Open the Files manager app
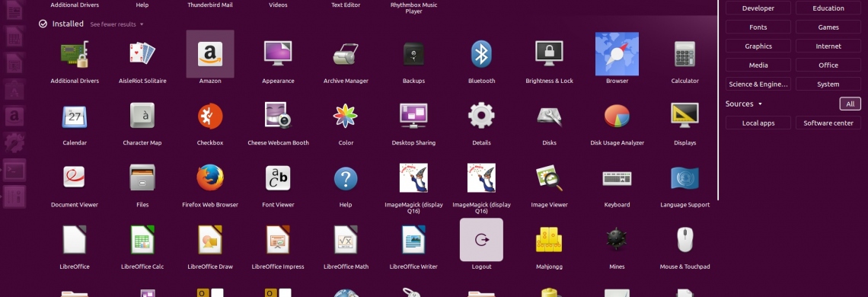The width and height of the screenshot is (868, 297). (142, 178)
